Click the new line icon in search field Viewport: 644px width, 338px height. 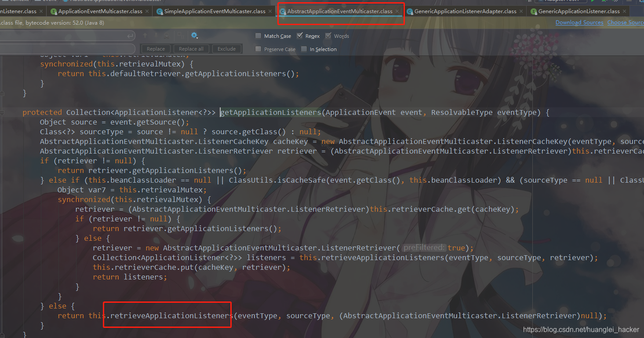[130, 36]
